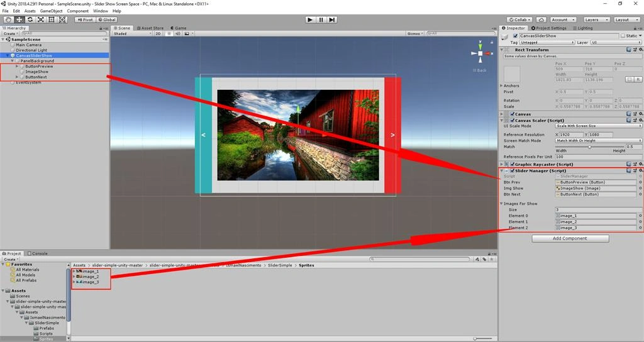644x342 pixels.
Task: Open the Layer dropdown showing UI
Action: pos(616,42)
